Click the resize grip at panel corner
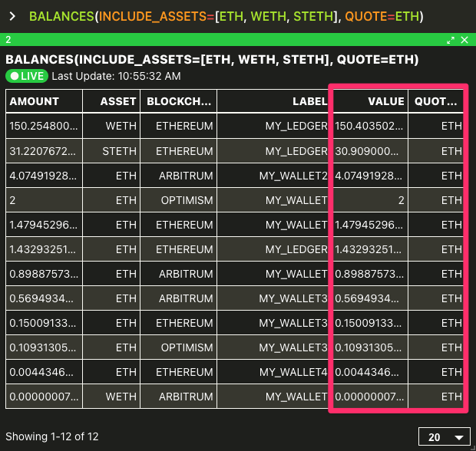 tap(473, 448)
